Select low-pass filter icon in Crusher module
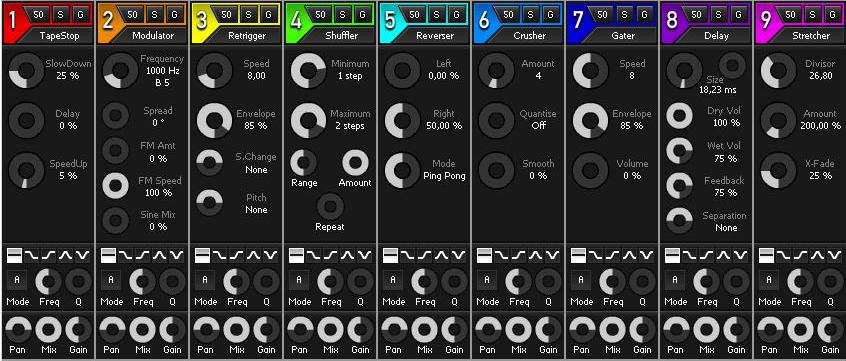The image size is (846, 361). click(x=501, y=255)
